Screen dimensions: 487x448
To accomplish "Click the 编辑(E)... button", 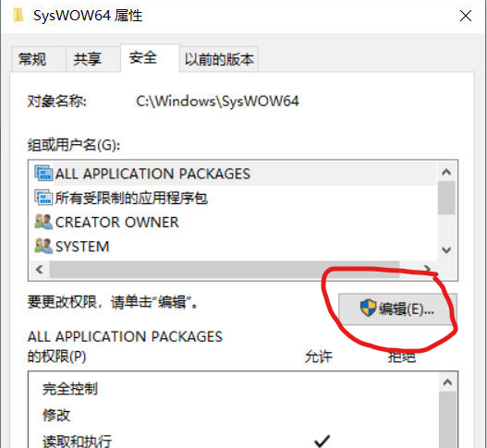I will coord(397,309).
